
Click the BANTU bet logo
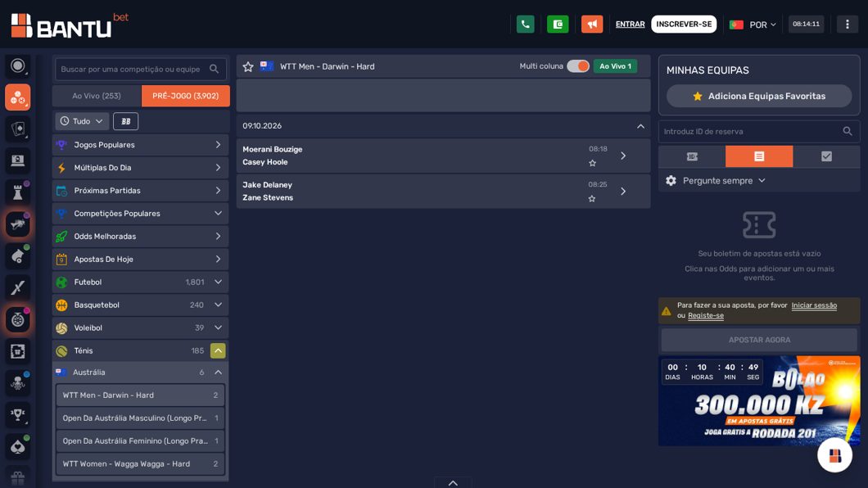[x=70, y=25]
